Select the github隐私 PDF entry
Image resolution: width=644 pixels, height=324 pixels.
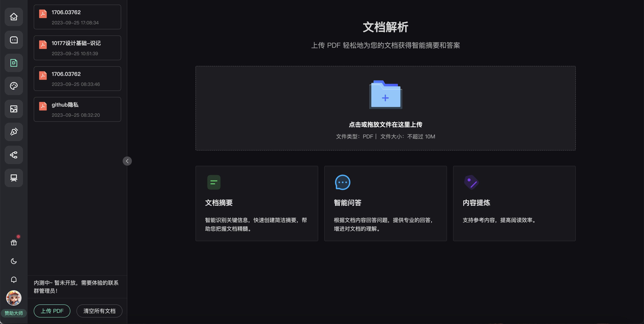tap(77, 109)
